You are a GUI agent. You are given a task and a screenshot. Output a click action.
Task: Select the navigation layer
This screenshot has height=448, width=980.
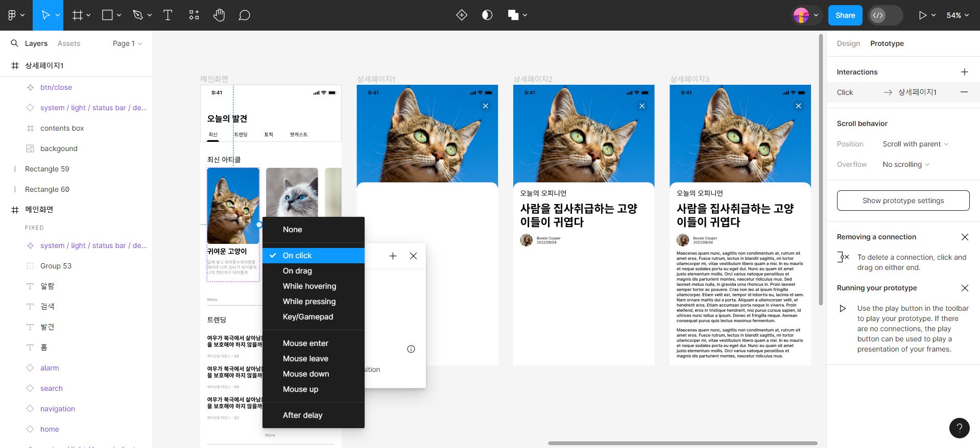tap(77, 409)
